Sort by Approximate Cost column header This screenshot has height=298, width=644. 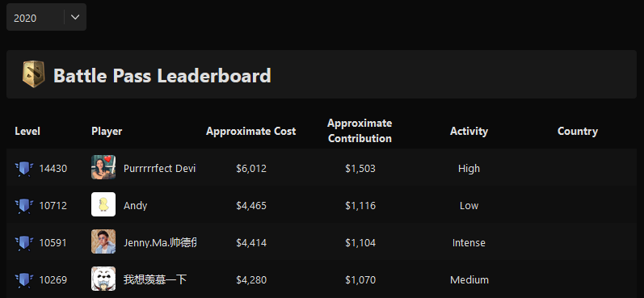(251, 132)
